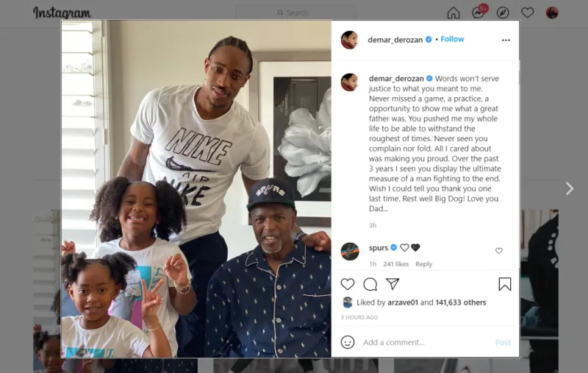
Task: Like the spurs comment
Action: click(x=499, y=251)
